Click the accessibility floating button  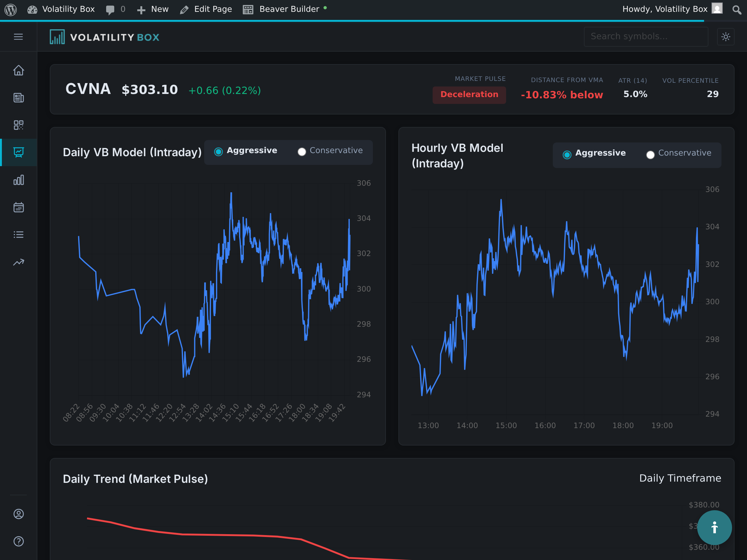[x=714, y=527]
